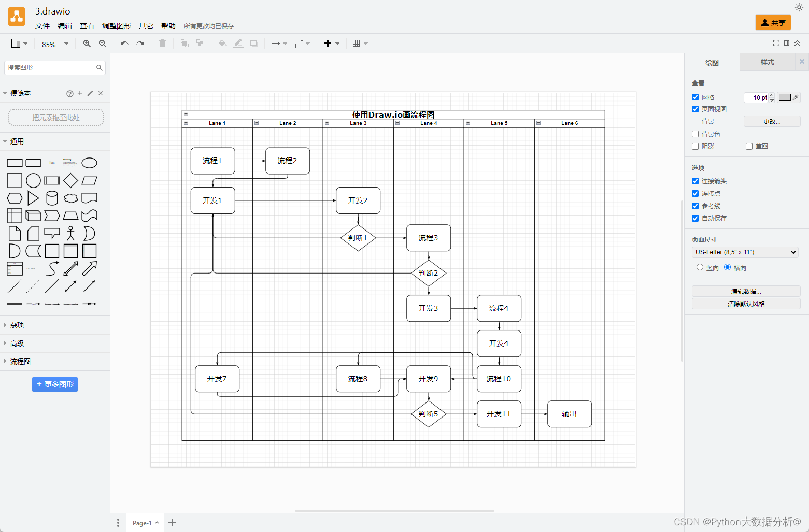Open the 文件 menu

(x=42, y=26)
